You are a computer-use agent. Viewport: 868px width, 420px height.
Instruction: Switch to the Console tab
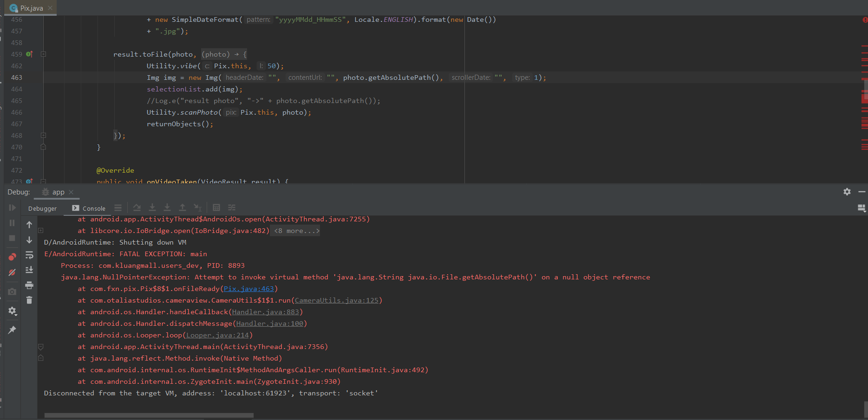coord(89,209)
